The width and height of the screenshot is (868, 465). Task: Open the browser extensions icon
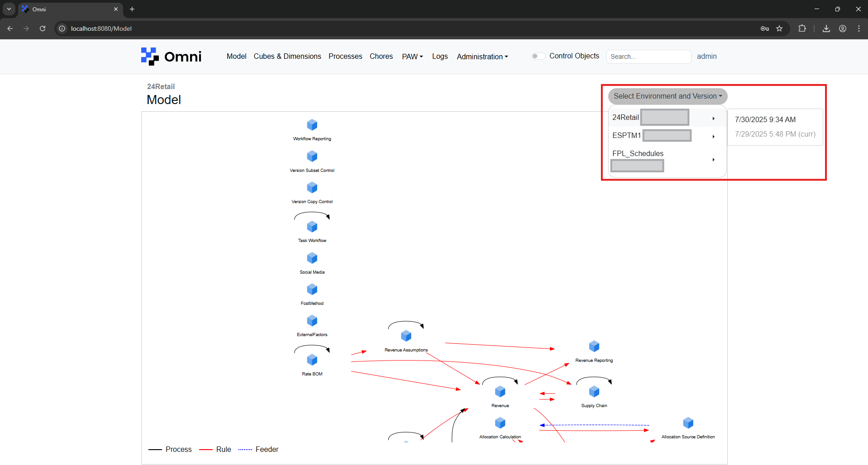802,28
